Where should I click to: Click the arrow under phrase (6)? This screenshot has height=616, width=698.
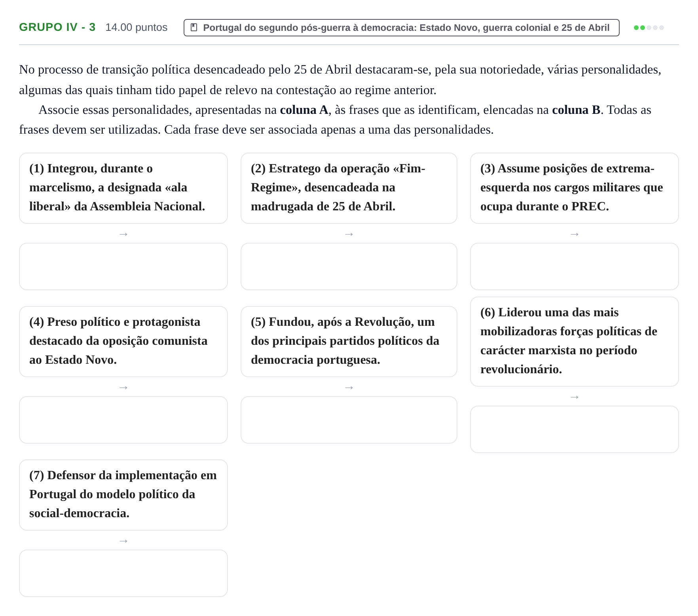click(x=575, y=397)
